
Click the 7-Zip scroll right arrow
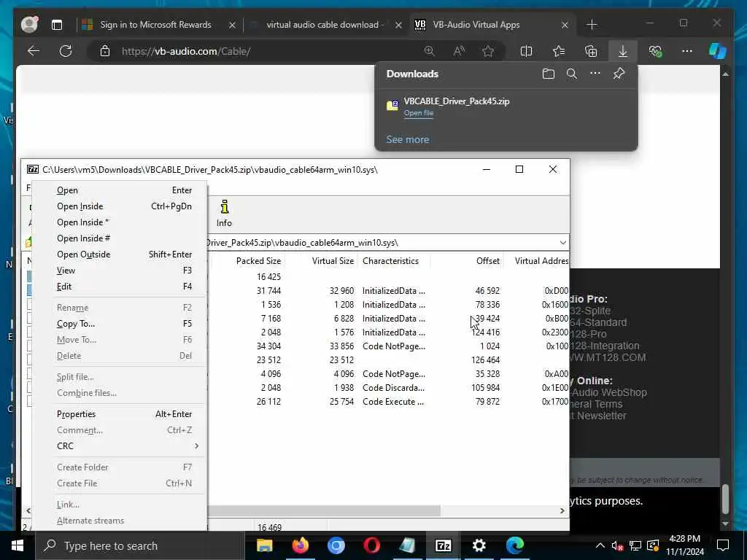pyautogui.click(x=562, y=510)
